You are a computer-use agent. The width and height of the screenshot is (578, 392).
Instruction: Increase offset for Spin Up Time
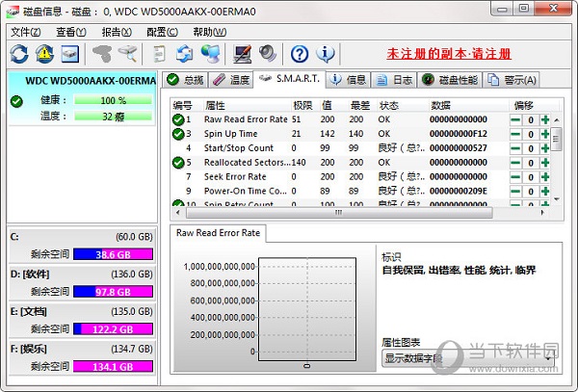click(545, 134)
